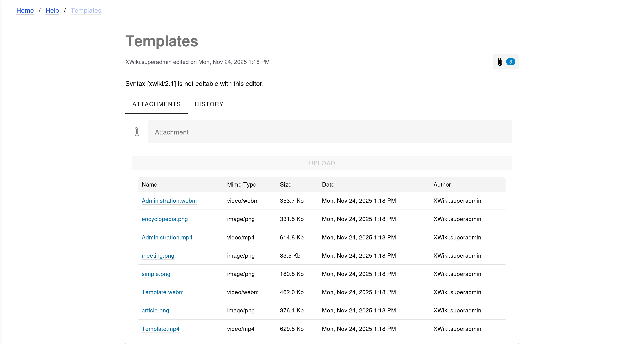Download the Administration.mp4 file
644x344 pixels.
pos(167,237)
